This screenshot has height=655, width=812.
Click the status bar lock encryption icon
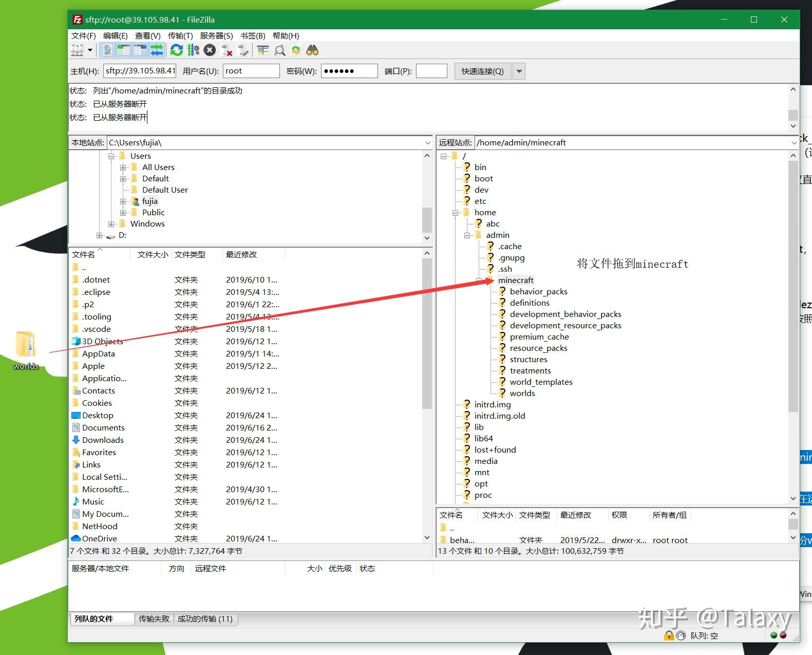[669, 635]
